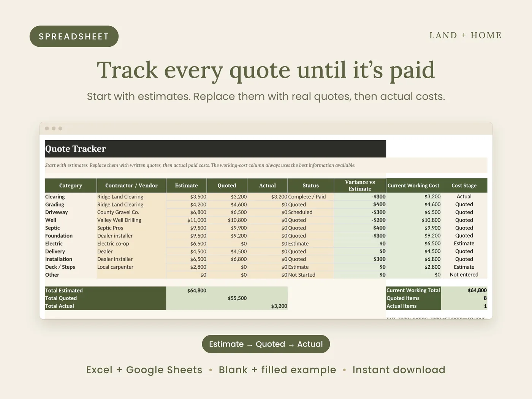Click the Valley Well Drilling vendor cell

click(x=131, y=220)
